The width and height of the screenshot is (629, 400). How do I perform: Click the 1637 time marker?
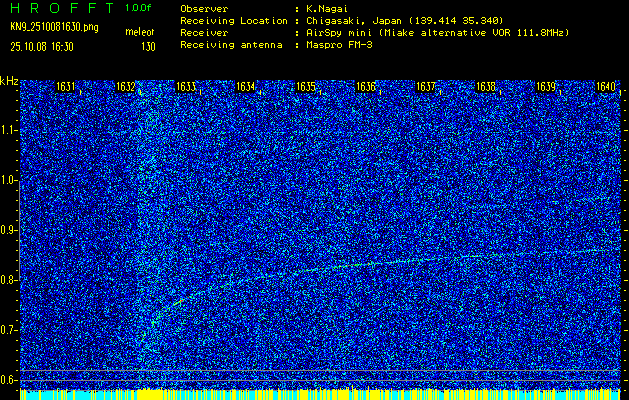(425, 87)
